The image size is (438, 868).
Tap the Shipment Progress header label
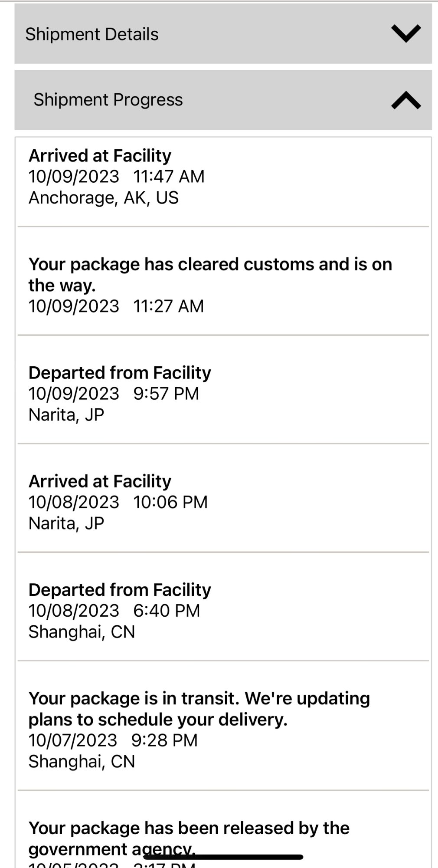[108, 100]
